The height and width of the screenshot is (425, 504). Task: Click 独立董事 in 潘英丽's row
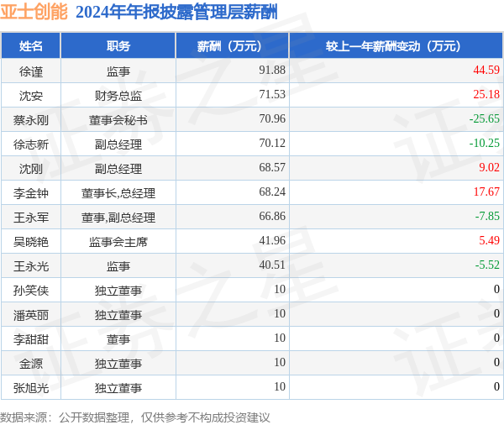[118, 315]
